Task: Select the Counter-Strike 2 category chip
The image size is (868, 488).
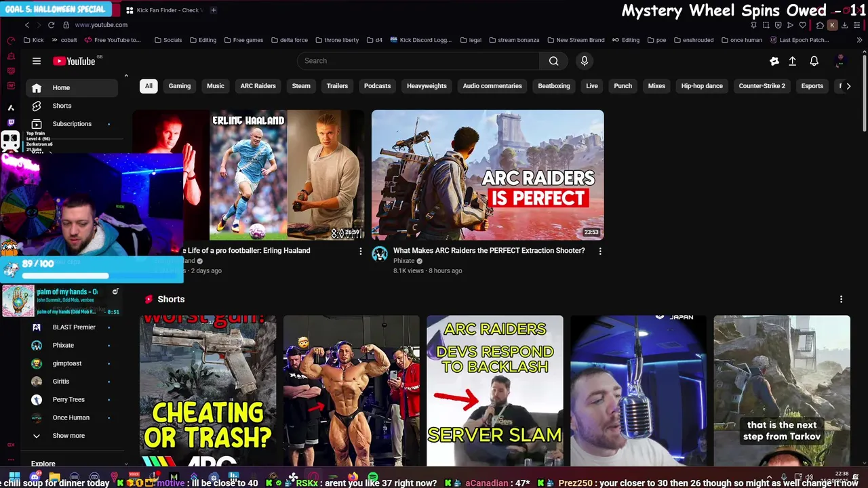Action: [x=762, y=86]
